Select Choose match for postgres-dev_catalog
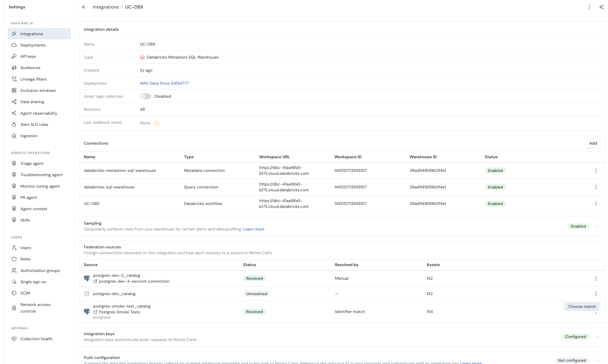 point(582,307)
